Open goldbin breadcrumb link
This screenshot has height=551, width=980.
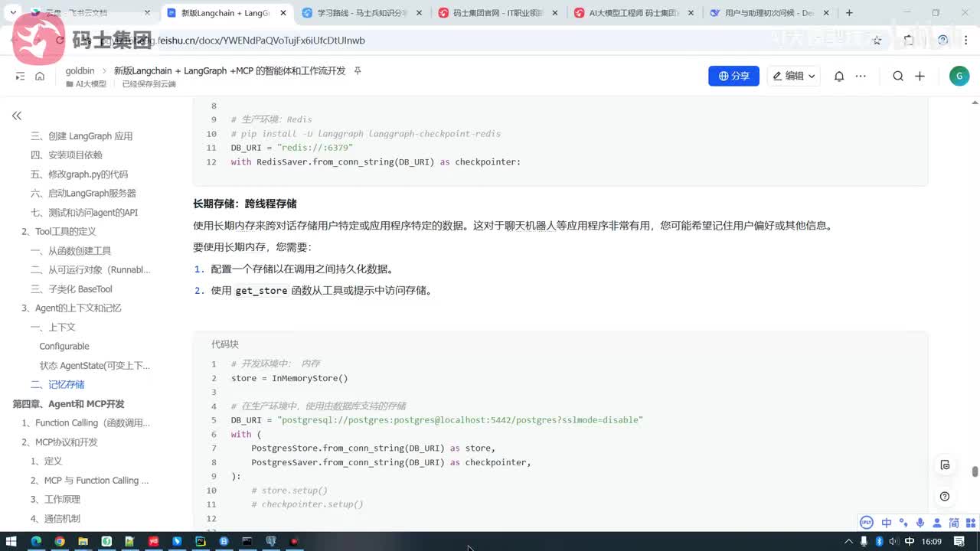pyautogui.click(x=80, y=70)
